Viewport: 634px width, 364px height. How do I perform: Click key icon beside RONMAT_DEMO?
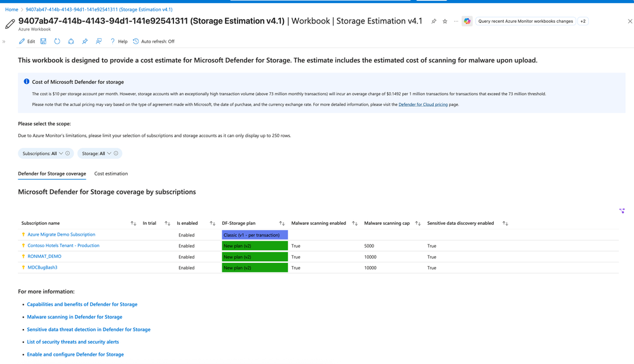point(24,257)
